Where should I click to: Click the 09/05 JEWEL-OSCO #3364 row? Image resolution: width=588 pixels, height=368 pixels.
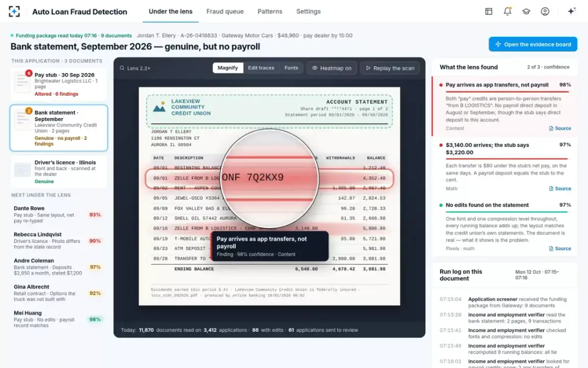269,198
